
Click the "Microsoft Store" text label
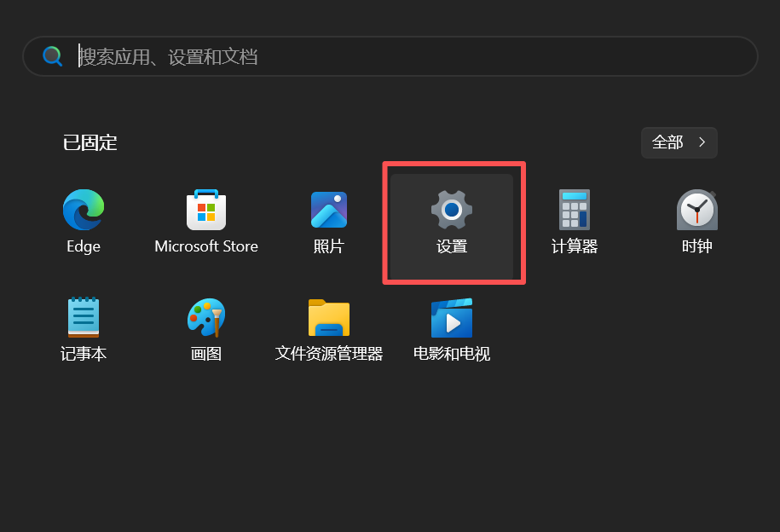(x=206, y=246)
